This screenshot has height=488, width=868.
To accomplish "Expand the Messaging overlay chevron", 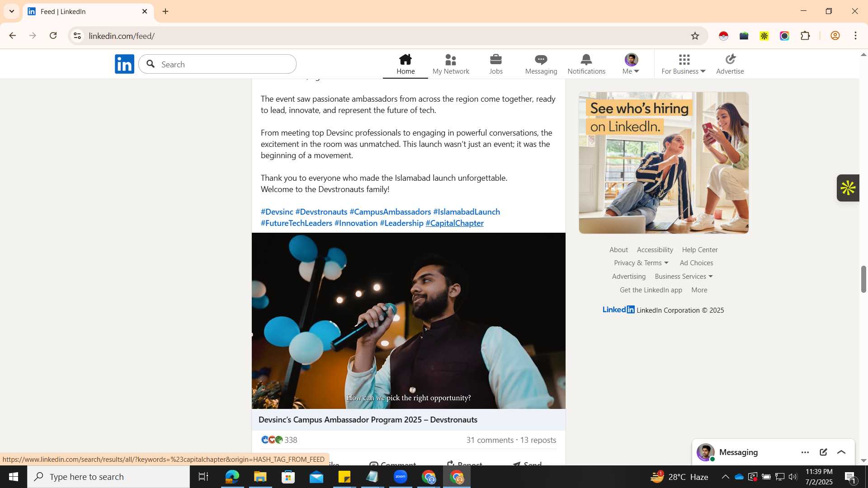I will 841,452.
